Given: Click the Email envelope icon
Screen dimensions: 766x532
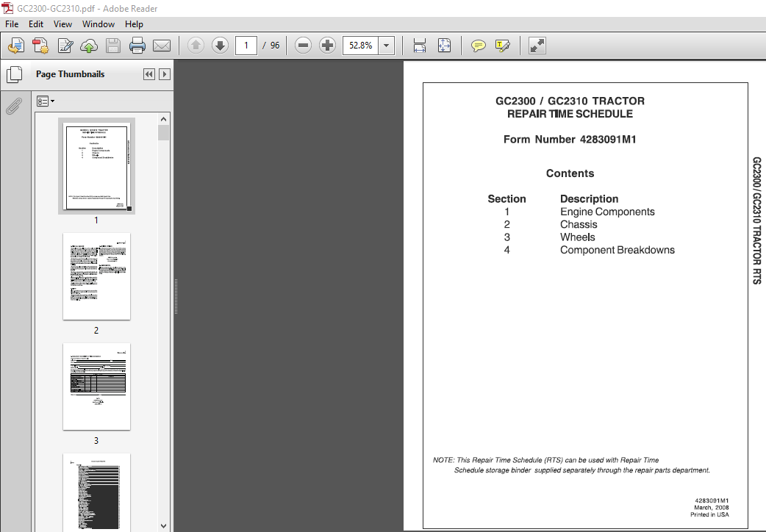Looking at the screenshot, I should pyautogui.click(x=162, y=46).
